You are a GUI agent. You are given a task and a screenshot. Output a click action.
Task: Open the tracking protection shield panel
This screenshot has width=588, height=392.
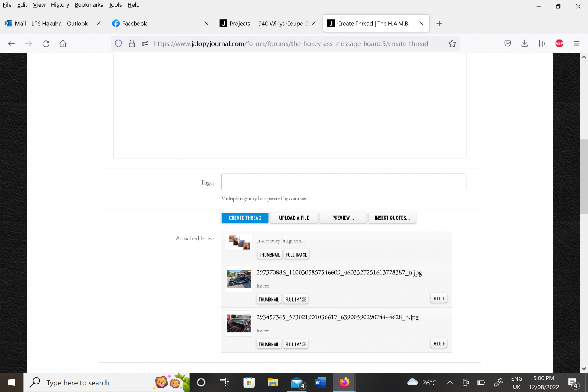[118, 43]
